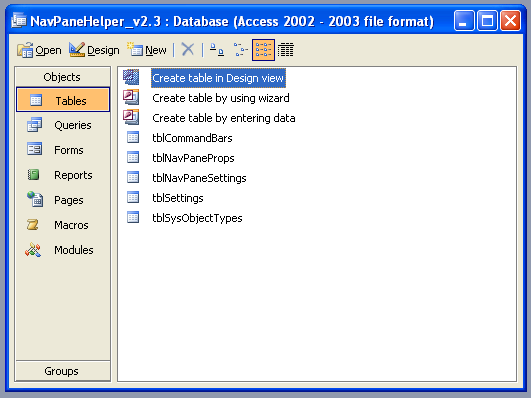This screenshot has width=531, height=398.
Task: Minimize the NavPaneHelper database window
Action: 464,21
